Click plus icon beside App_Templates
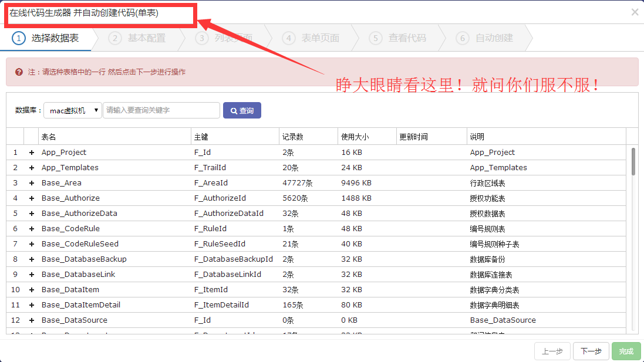The width and height of the screenshot is (644, 362). pos(32,168)
